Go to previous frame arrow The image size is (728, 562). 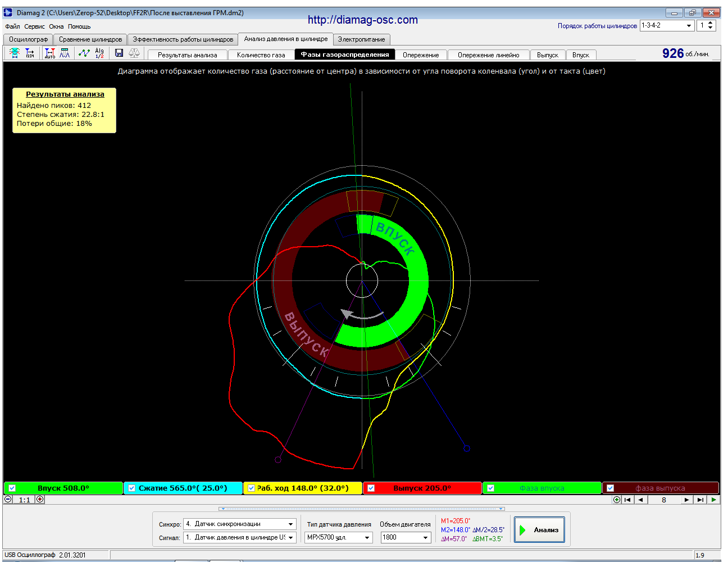tap(641, 500)
